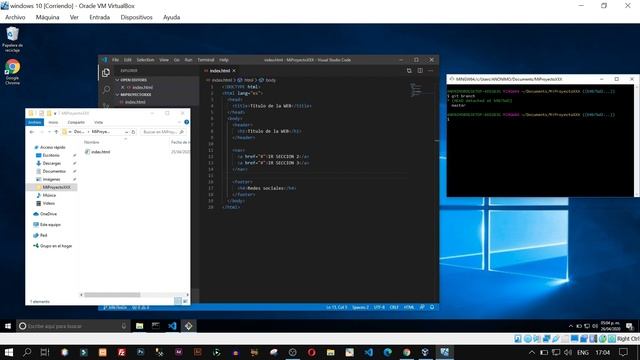This screenshot has width=640, height=360.
Task: Close the index.html editor tab via its X
Action: [234, 71]
